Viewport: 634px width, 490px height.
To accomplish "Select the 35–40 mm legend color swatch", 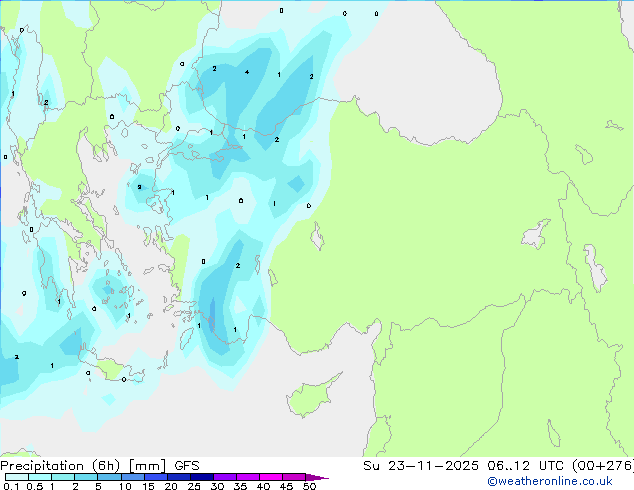I will coord(248,477).
